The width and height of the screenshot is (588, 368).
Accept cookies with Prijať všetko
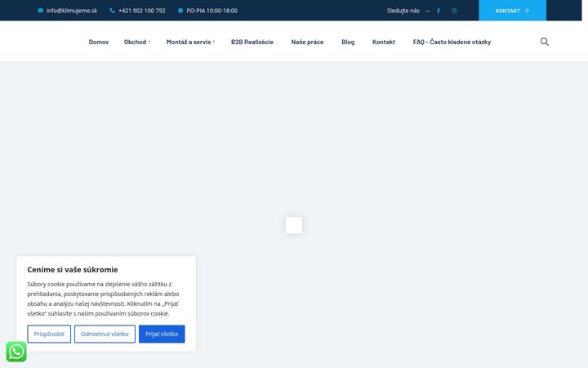tap(162, 334)
